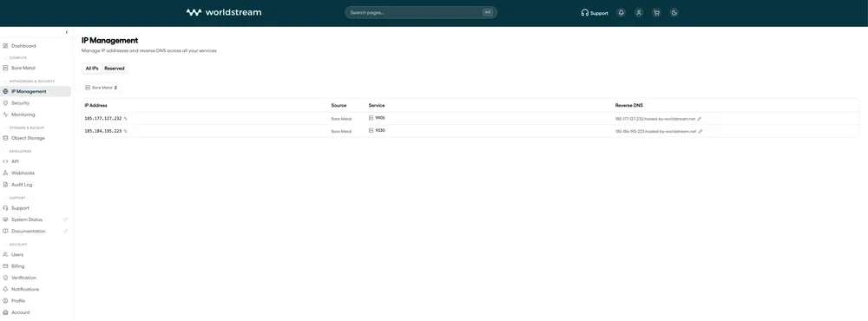The image size is (868, 321).
Task: Click the Dashboard icon in sidebar
Action: click(x=5, y=46)
